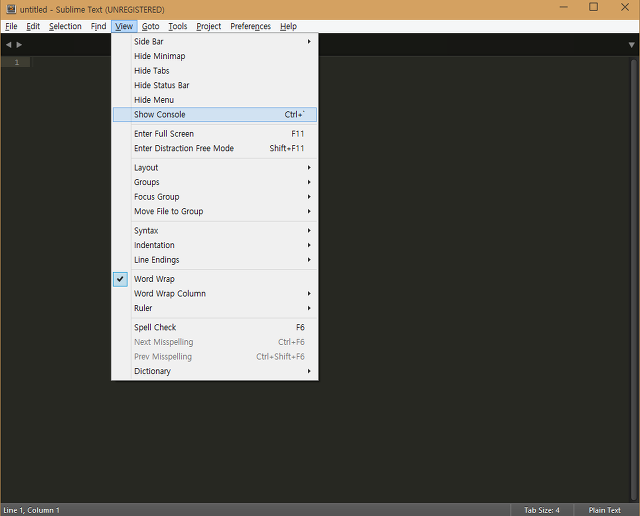Expand the Indentation submenu
Viewport: 640px width, 516px height.
[215, 245]
